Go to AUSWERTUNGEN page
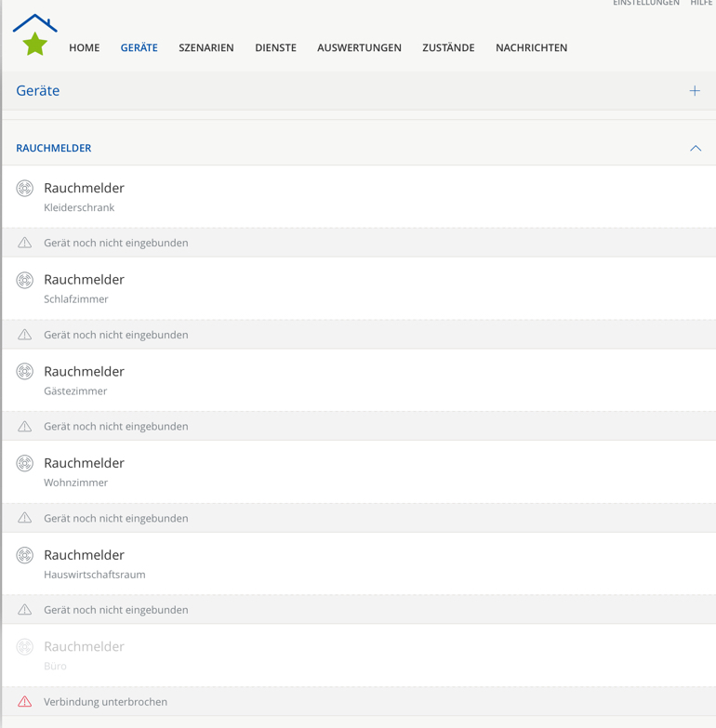 pyautogui.click(x=359, y=48)
